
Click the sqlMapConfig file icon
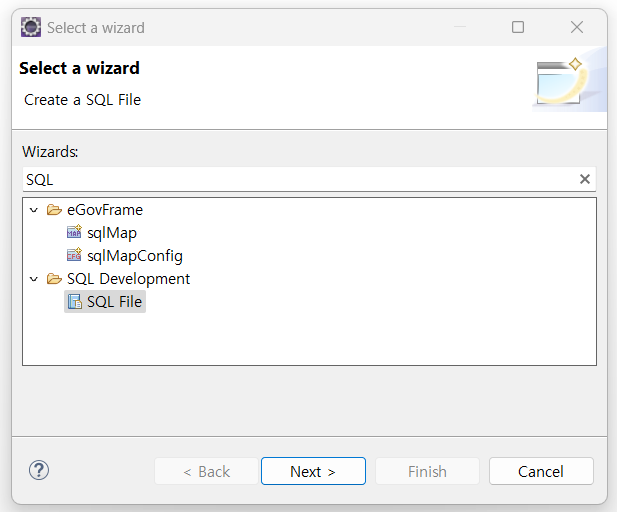(74, 256)
